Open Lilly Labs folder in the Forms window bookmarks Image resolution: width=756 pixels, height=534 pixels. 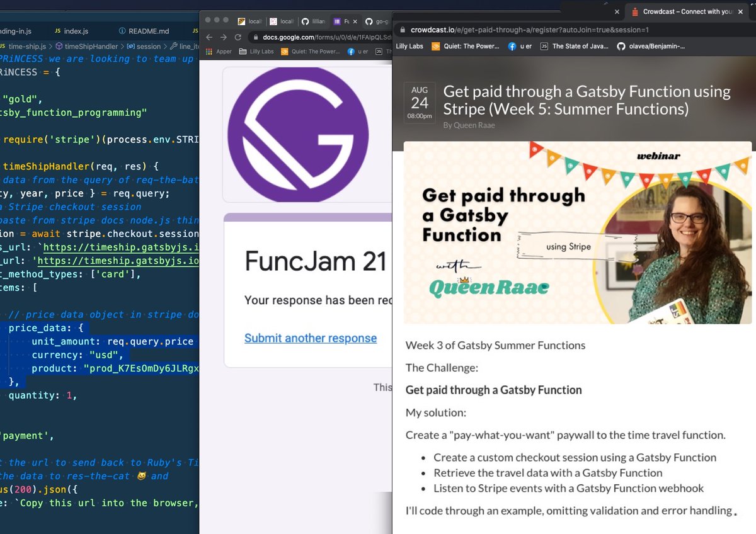click(257, 52)
